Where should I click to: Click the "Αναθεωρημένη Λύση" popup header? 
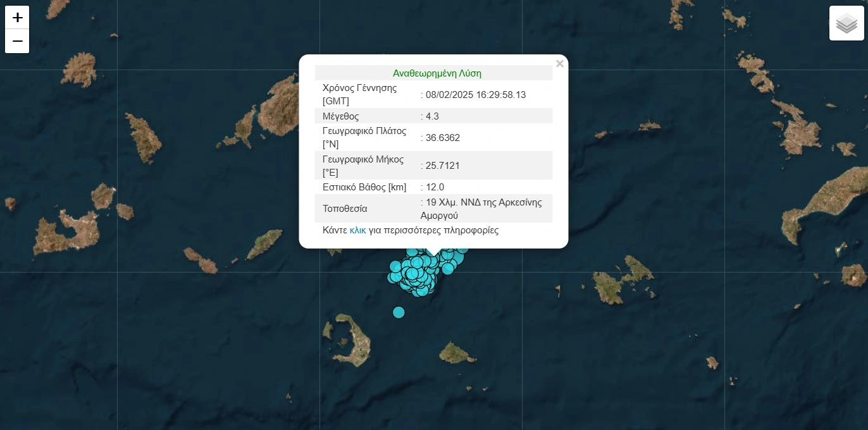pos(437,73)
